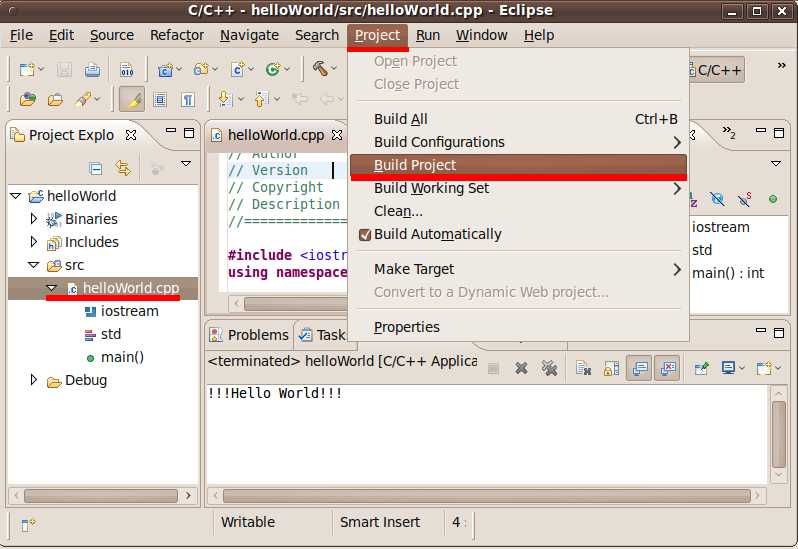Open the Project Explorer view menu triangle
The width and height of the screenshot is (798, 549).
click(186, 163)
